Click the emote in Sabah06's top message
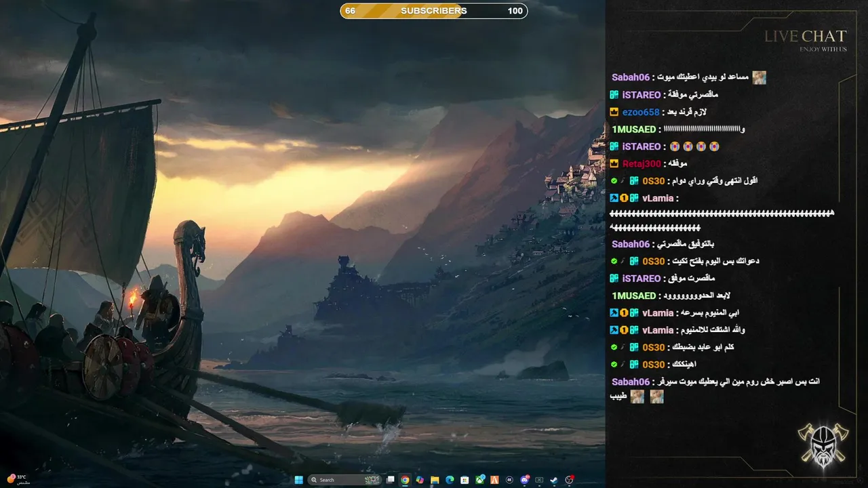The height and width of the screenshot is (488, 868). point(759,77)
